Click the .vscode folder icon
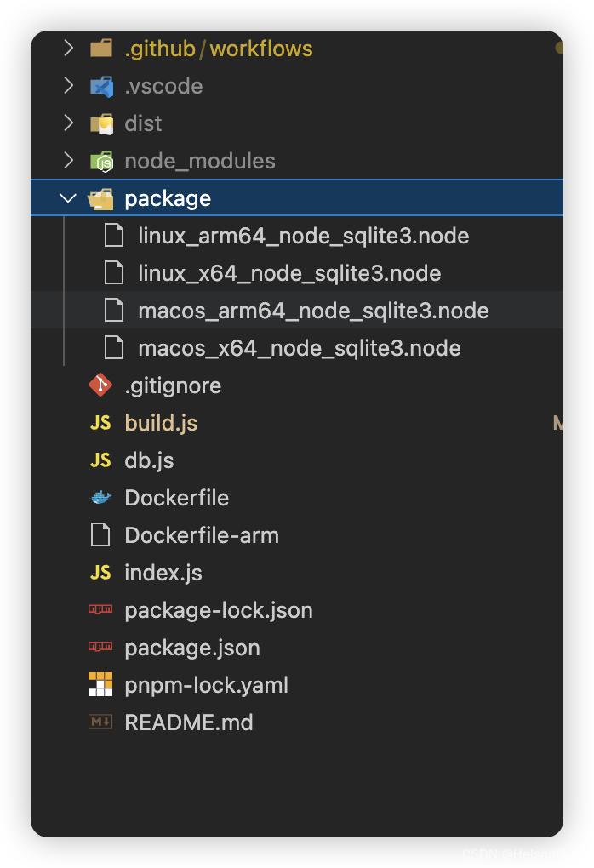The image size is (594, 868). coord(100,86)
